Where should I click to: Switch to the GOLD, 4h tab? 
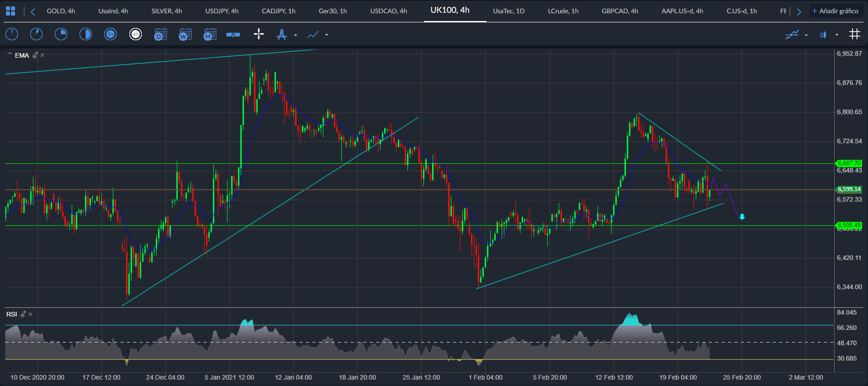[61, 11]
